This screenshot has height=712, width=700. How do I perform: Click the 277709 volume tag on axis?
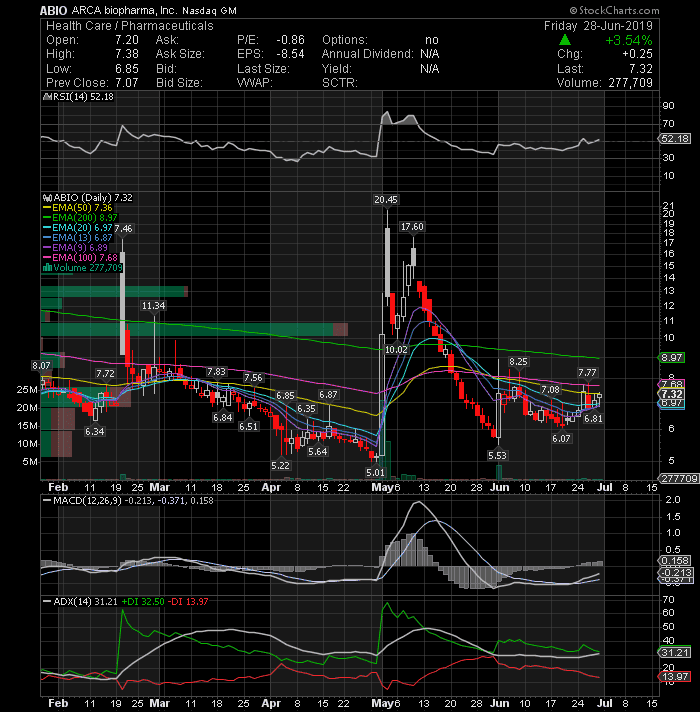[679, 479]
